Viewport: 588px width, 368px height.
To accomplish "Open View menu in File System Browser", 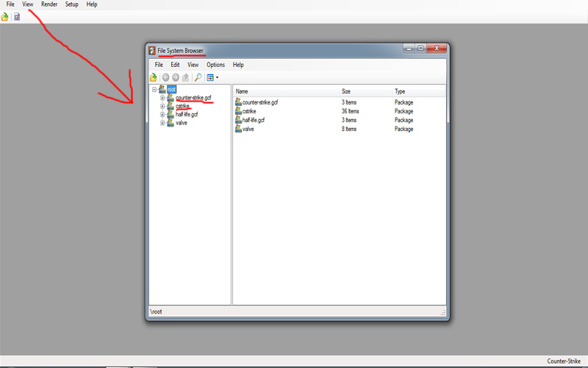I will point(193,65).
